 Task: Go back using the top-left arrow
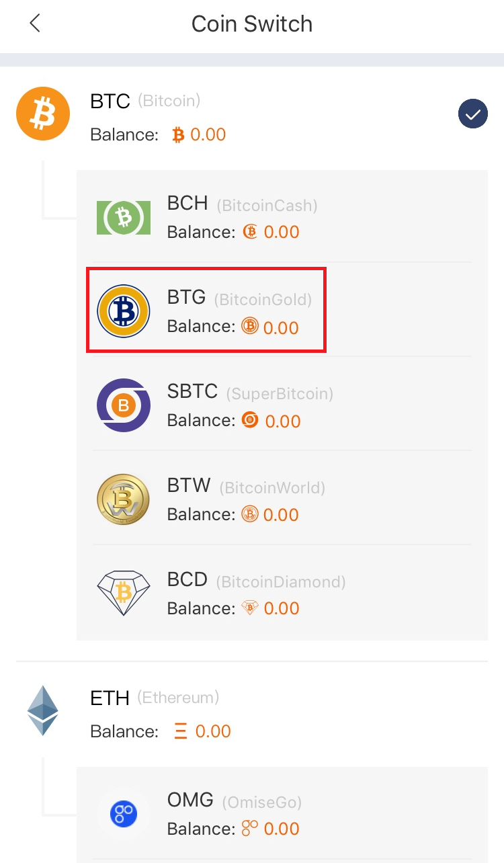[x=35, y=24]
